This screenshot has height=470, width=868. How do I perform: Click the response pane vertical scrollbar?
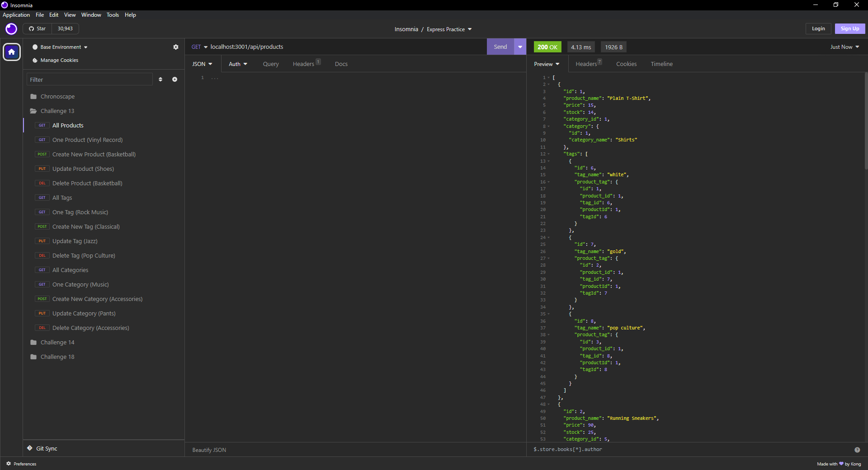pos(866,121)
